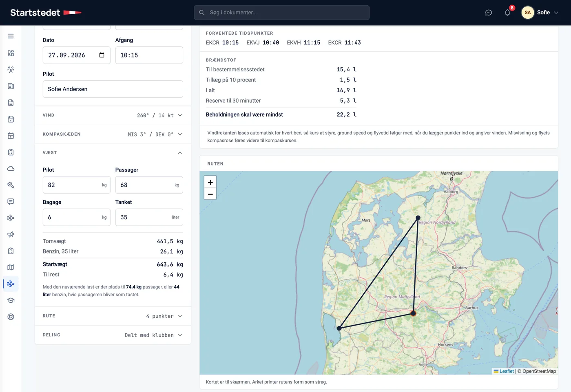Open the newspaper icon in the sidebar
Image resolution: width=571 pixels, height=392 pixels.
(11, 86)
